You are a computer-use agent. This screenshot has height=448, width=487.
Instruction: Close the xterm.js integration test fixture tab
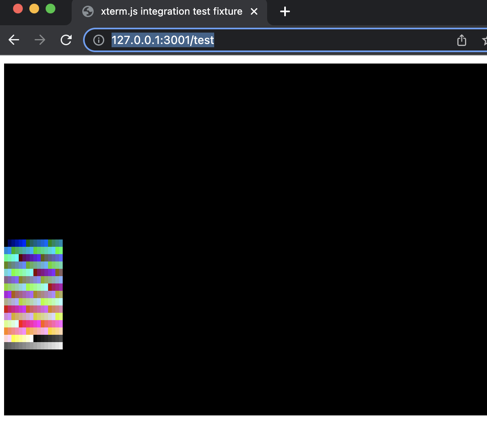pyautogui.click(x=254, y=12)
